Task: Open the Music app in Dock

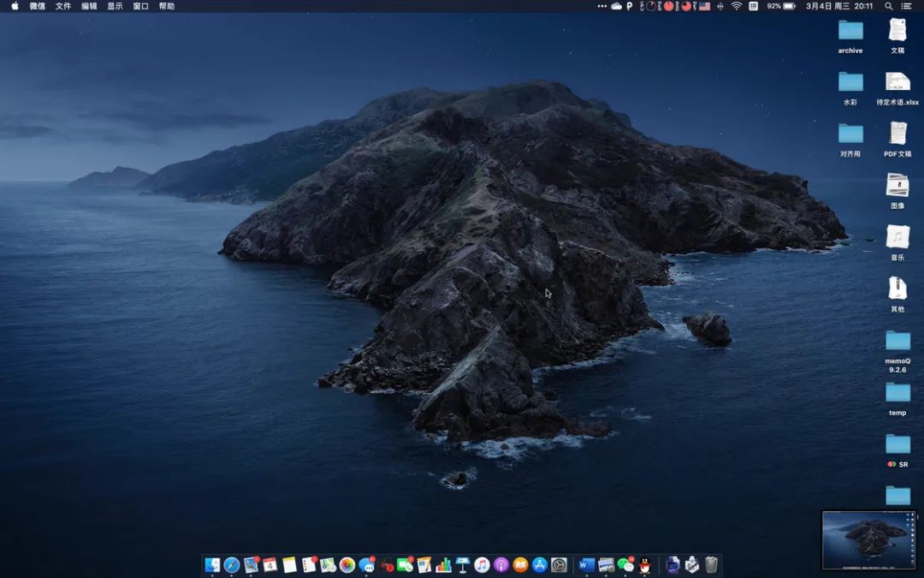Action: pos(482,564)
